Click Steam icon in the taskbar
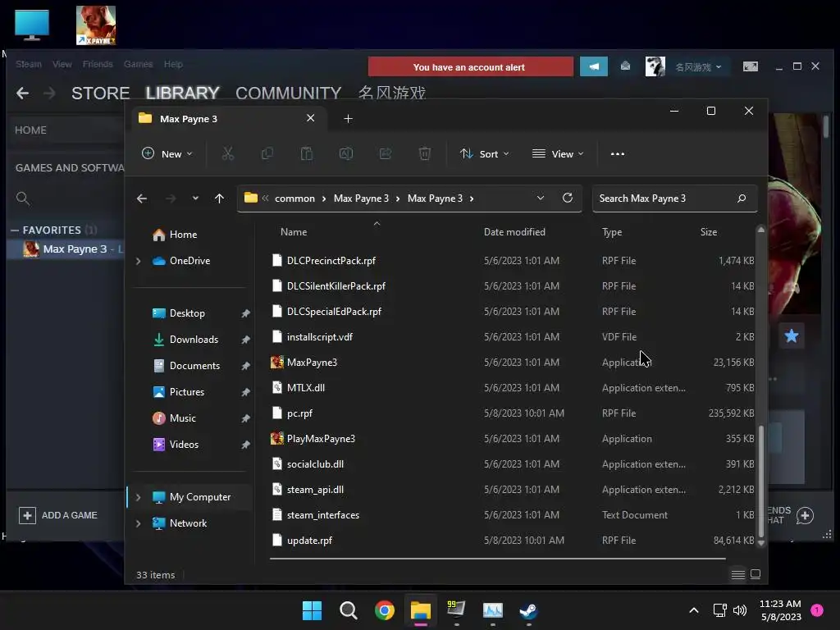 point(529,610)
